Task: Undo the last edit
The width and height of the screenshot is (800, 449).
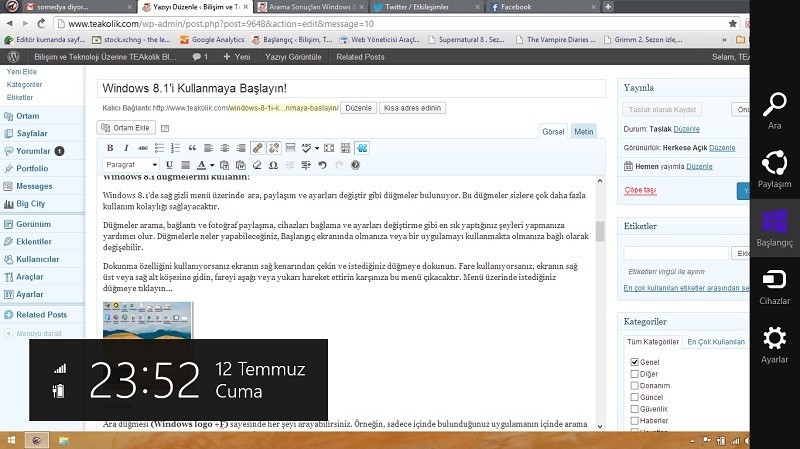Action: [322, 165]
